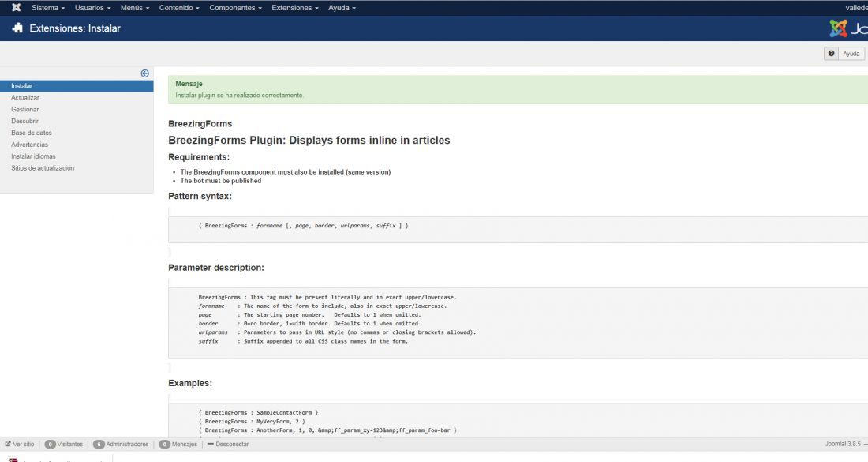Viewport: 868px width, 462px height.
Task: Expand the Componentes dropdown
Action: point(235,8)
